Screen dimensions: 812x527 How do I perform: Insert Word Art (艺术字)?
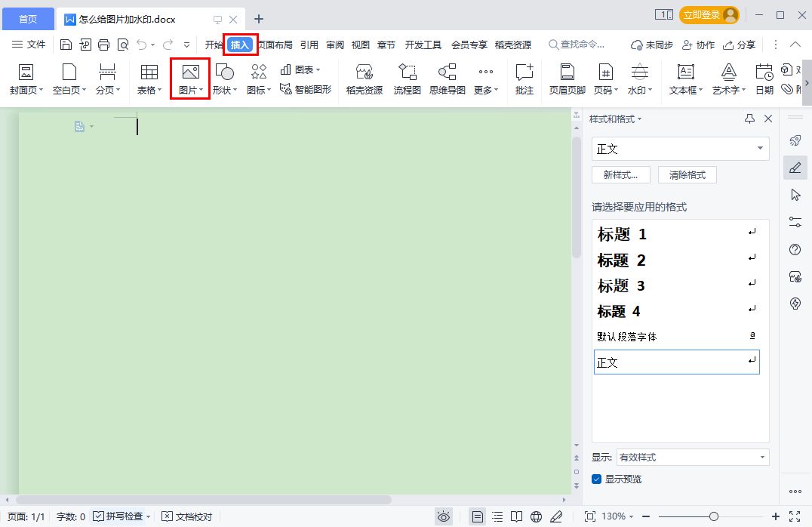[729, 79]
